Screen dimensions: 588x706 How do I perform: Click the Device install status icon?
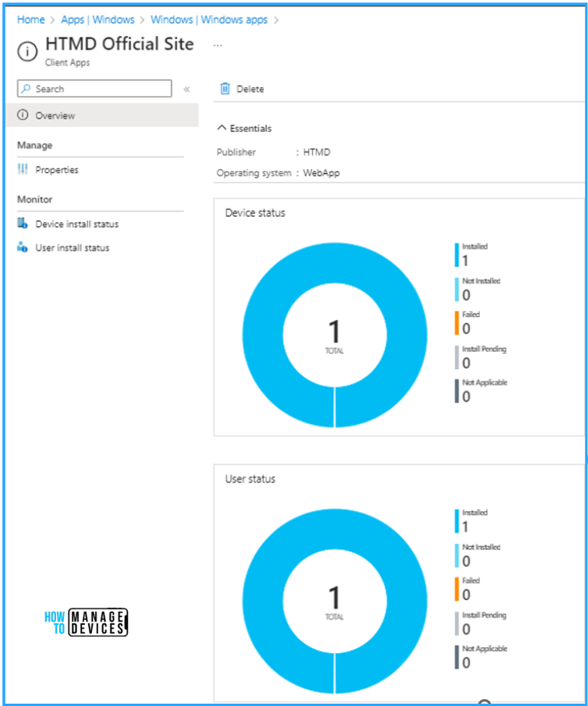pos(23,223)
